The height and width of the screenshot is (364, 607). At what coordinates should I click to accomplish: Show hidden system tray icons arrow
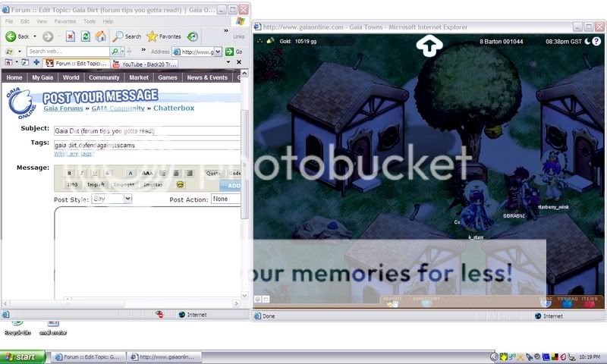494,356
